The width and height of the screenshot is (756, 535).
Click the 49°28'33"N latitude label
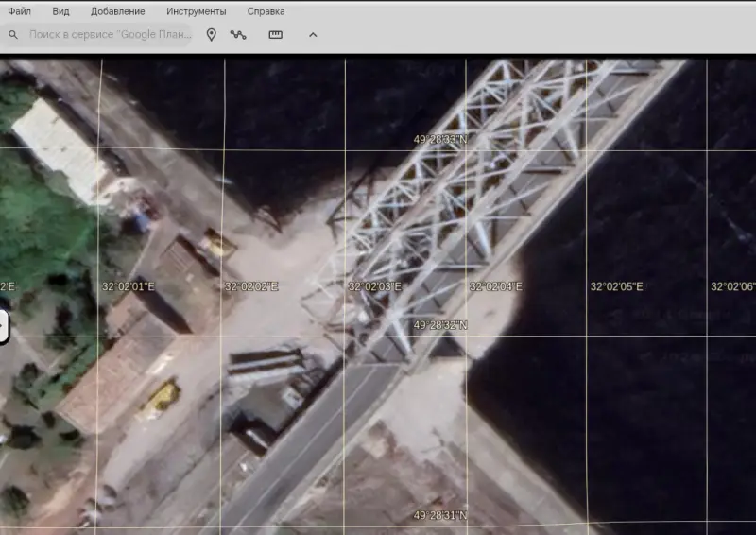click(x=440, y=139)
